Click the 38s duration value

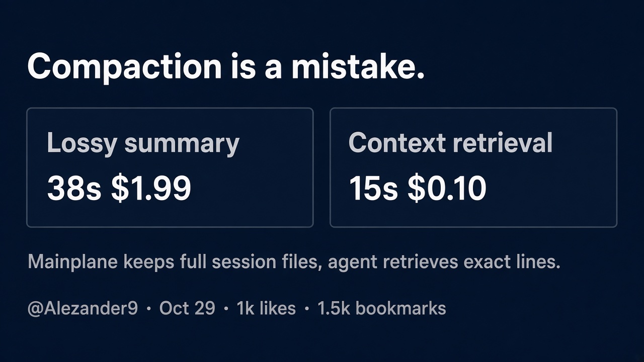(x=74, y=189)
